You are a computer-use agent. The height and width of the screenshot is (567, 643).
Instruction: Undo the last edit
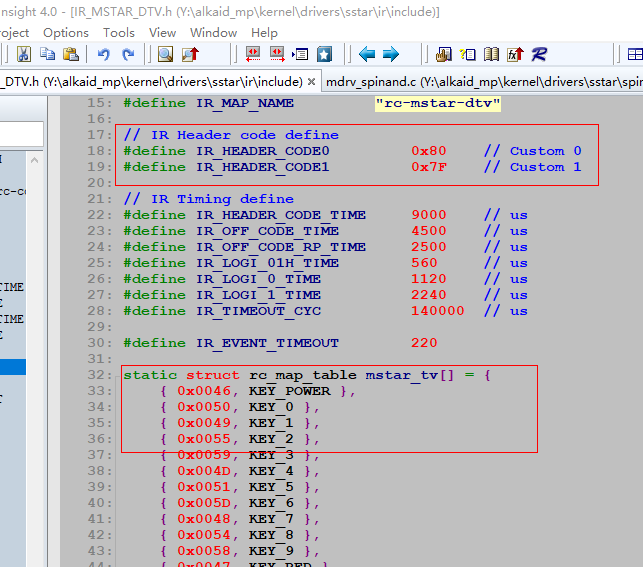[104, 54]
